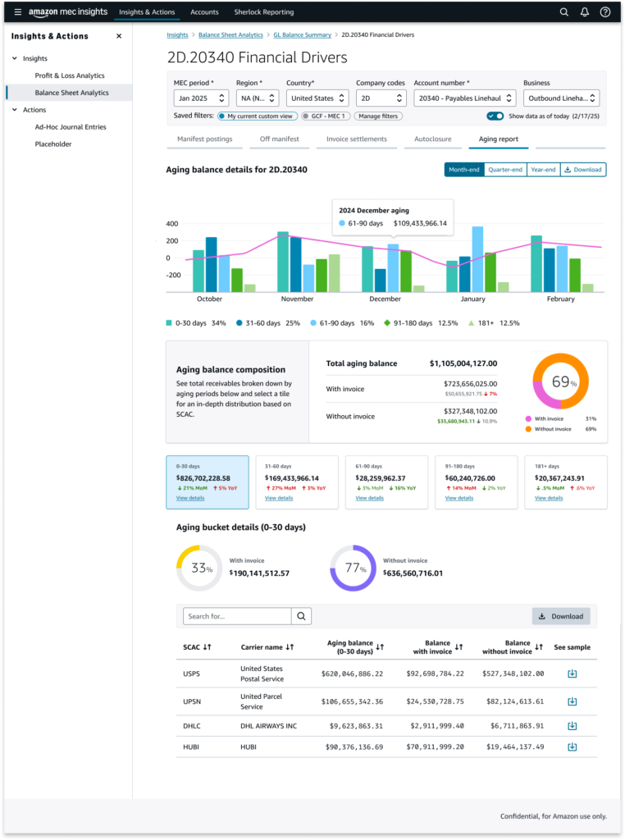Toggle 91-180 days legend series

(x=421, y=323)
